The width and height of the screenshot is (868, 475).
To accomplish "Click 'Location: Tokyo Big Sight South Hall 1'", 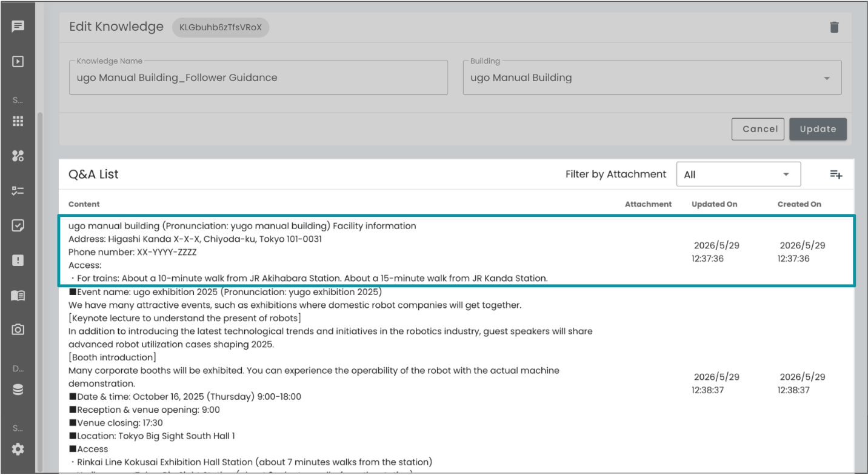I will (x=152, y=436).
